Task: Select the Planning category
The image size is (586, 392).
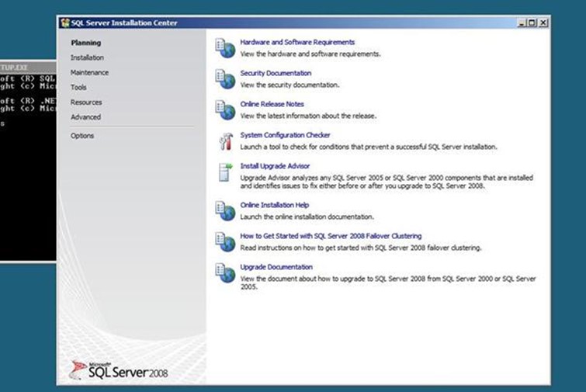Action: coord(86,43)
